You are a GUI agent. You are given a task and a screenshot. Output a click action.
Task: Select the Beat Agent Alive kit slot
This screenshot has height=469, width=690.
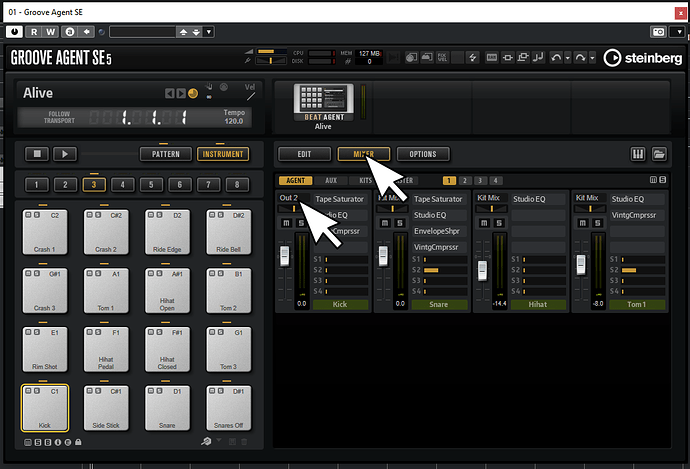tap(323, 107)
